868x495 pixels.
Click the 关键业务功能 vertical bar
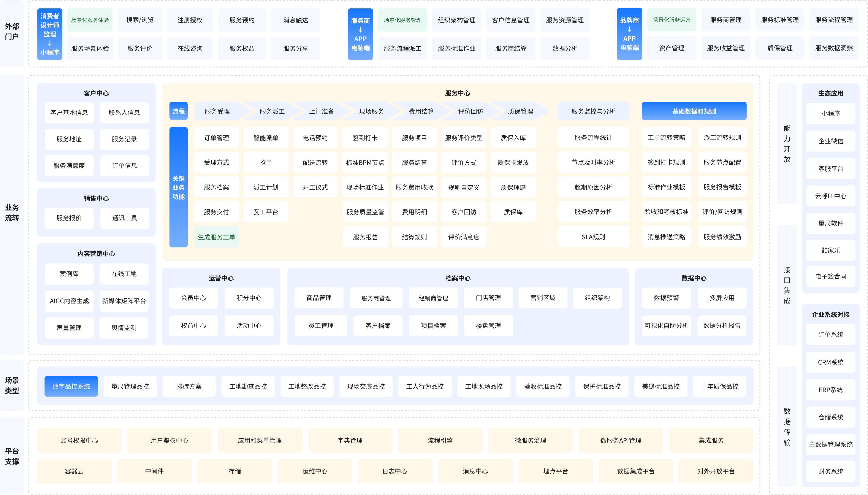tap(178, 187)
